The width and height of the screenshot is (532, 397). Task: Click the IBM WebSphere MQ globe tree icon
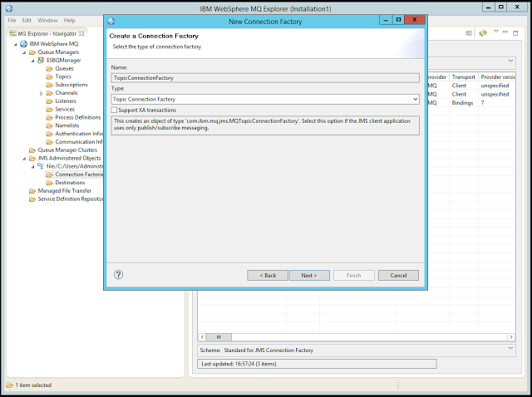(23, 44)
